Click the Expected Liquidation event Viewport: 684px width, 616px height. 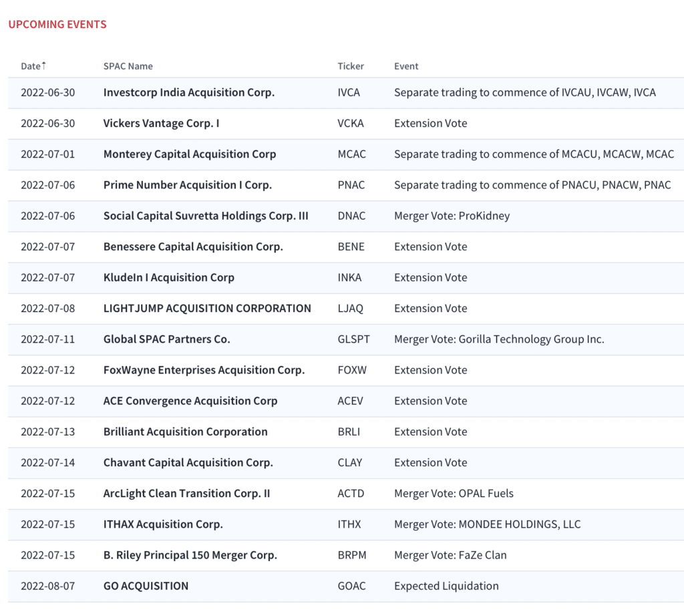coord(446,586)
